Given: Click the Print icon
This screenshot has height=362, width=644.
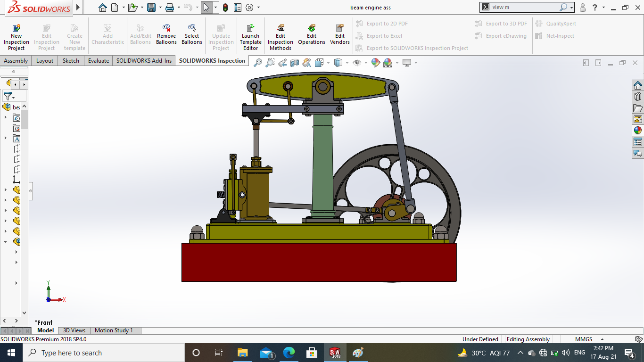Looking at the screenshot, I should coord(170,8).
